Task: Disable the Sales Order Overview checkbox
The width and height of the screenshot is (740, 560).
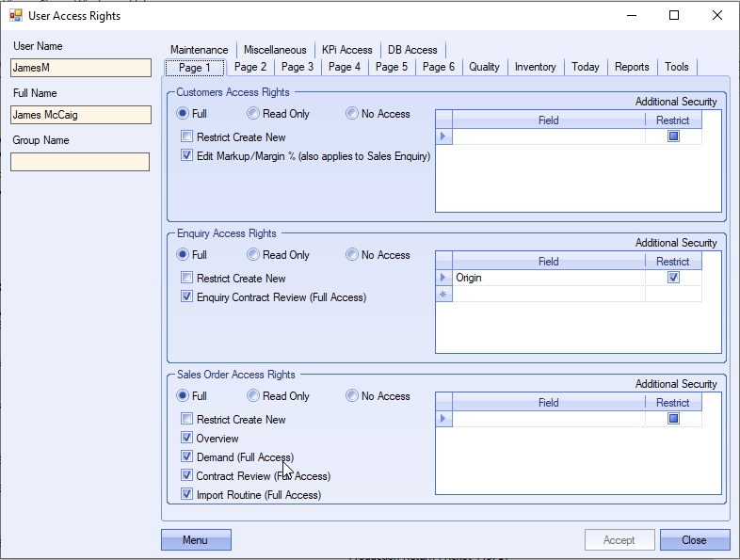Action: tap(187, 439)
